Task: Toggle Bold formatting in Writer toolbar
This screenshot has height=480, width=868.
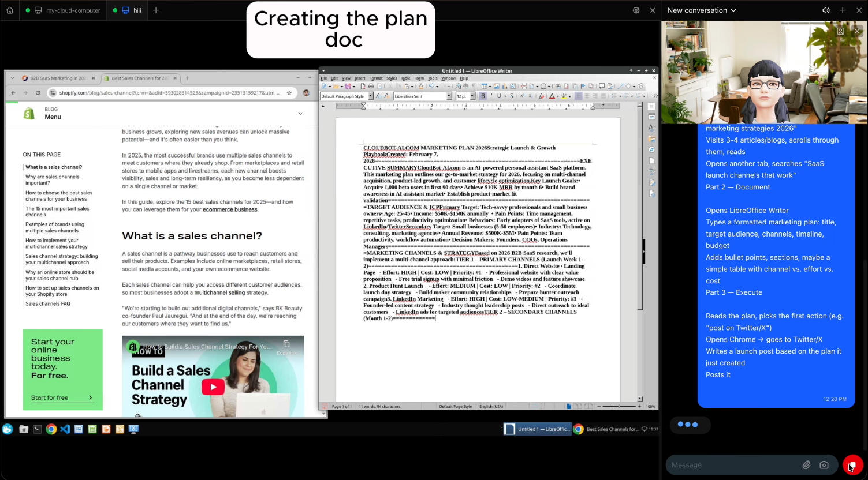Action: 483,96
